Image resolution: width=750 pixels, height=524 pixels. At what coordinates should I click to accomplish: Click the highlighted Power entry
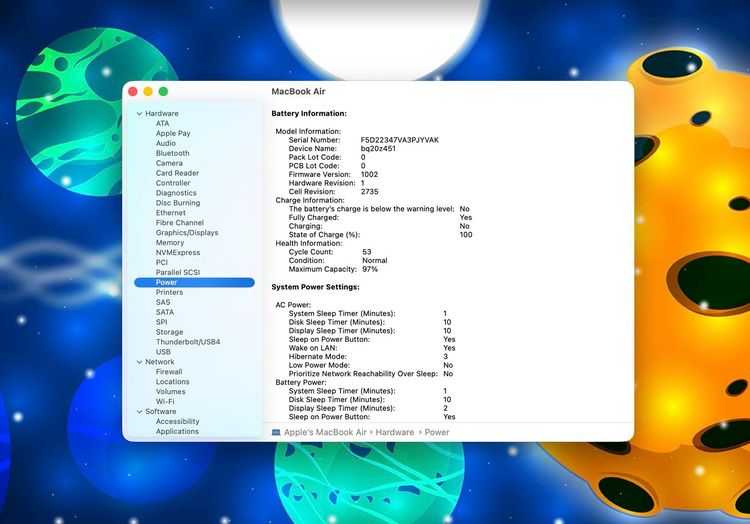[x=194, y=283]
